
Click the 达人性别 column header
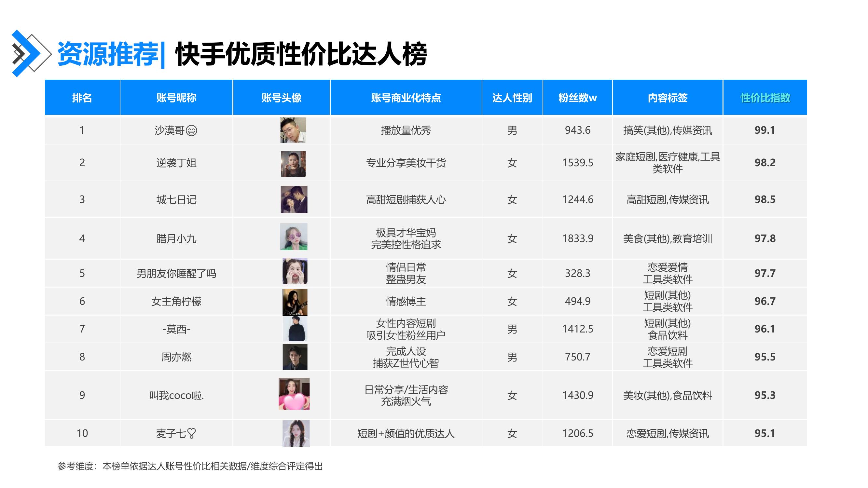tap(512, 98)
